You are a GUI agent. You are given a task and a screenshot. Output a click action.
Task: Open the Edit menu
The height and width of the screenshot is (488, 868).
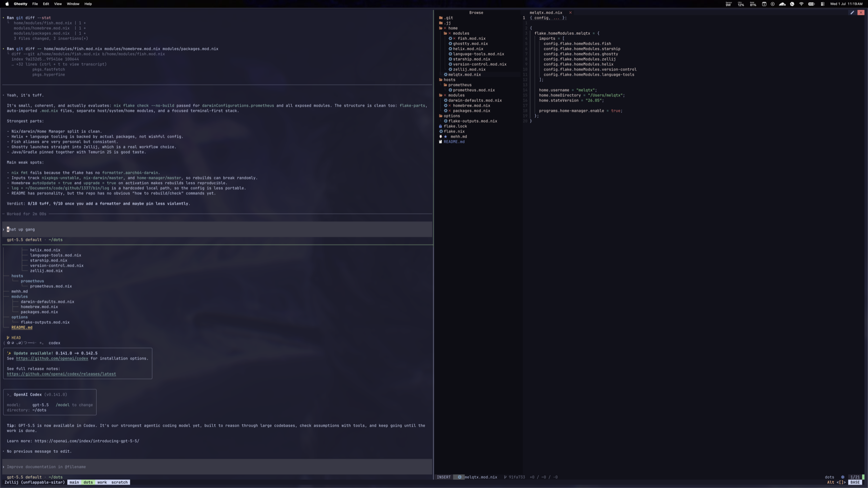click(46, 4)
